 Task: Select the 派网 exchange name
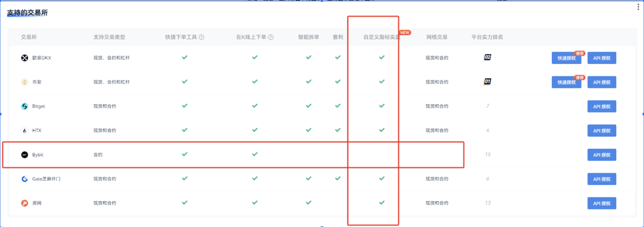click(x=37, y=203)
